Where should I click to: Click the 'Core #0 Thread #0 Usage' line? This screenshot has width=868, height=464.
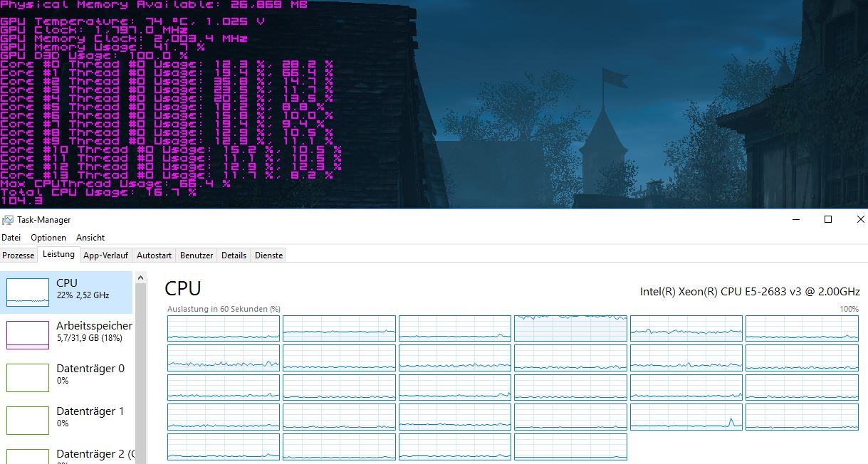pos(167,64)
